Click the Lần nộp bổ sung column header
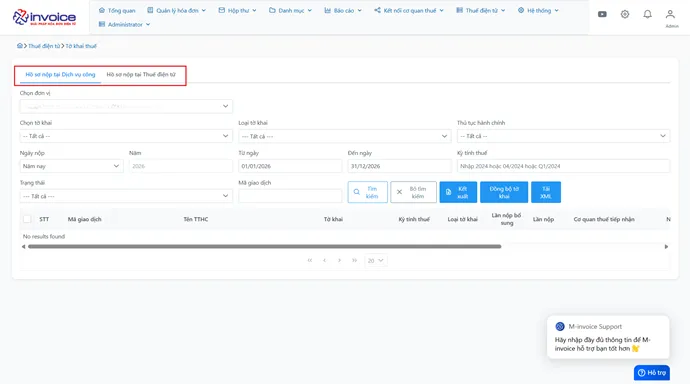Viewport: 690px width, 384px height. tap(506, 219)
